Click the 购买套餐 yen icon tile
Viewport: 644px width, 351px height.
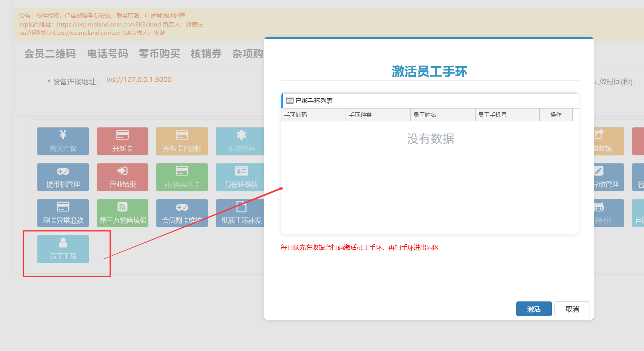click(x=63, y=141)
